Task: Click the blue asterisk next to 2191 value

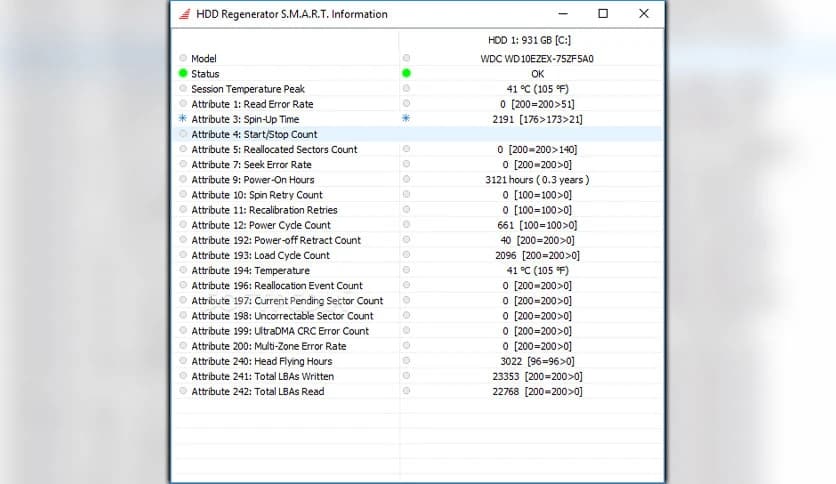Action: pyautogui.click(x=406, y=118)
